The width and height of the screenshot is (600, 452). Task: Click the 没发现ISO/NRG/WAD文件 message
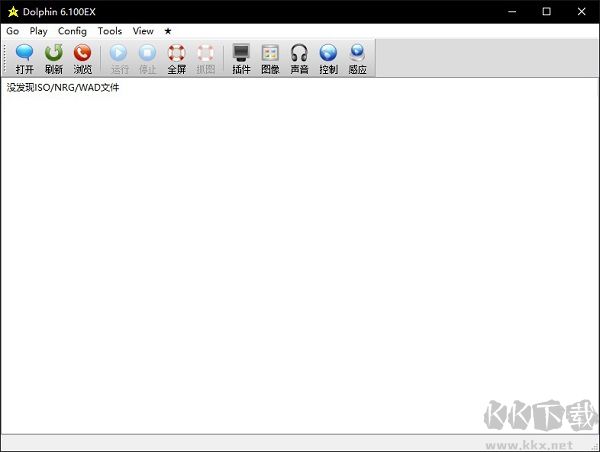(x=63, y=88)
